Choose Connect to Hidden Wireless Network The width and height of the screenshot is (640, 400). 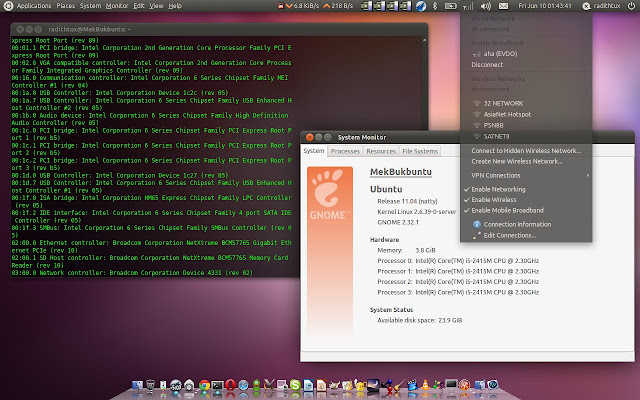coord(526,150)
